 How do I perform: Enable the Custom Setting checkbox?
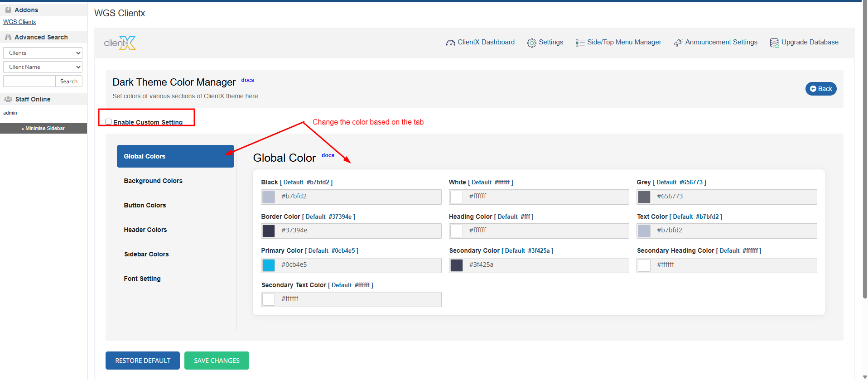[109, 122]
